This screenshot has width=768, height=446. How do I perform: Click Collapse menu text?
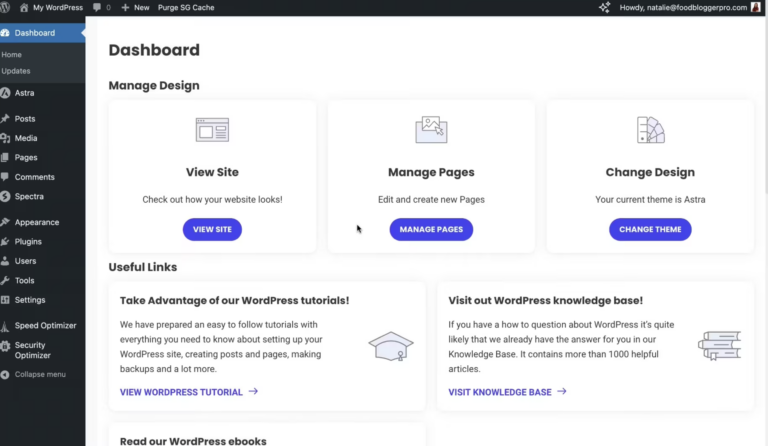[x=40, y=375]
